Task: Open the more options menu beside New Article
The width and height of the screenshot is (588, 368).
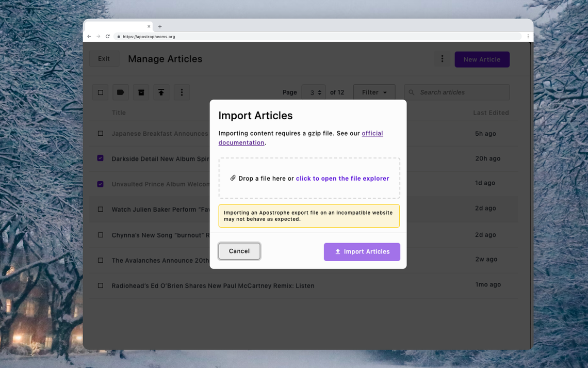Action: point(442,59)
